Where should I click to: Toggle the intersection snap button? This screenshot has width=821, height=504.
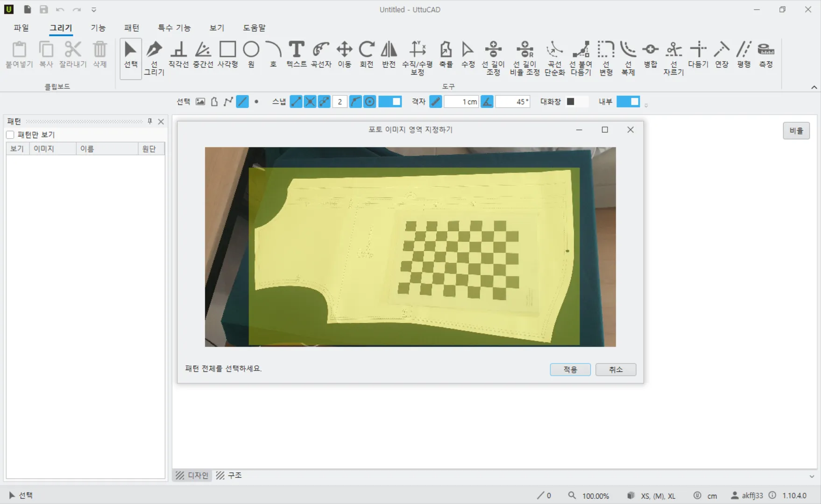pyautogui.click(x=310, y=102)
